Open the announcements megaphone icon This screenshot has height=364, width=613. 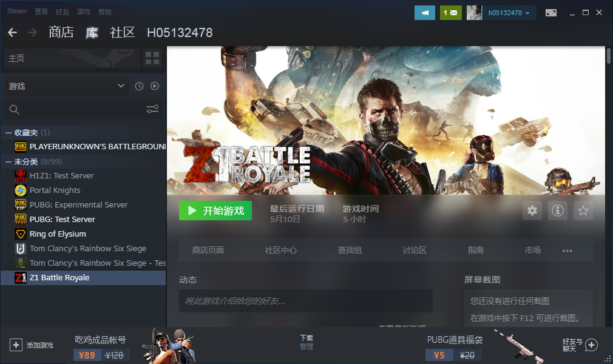click(x=425, y=13)
